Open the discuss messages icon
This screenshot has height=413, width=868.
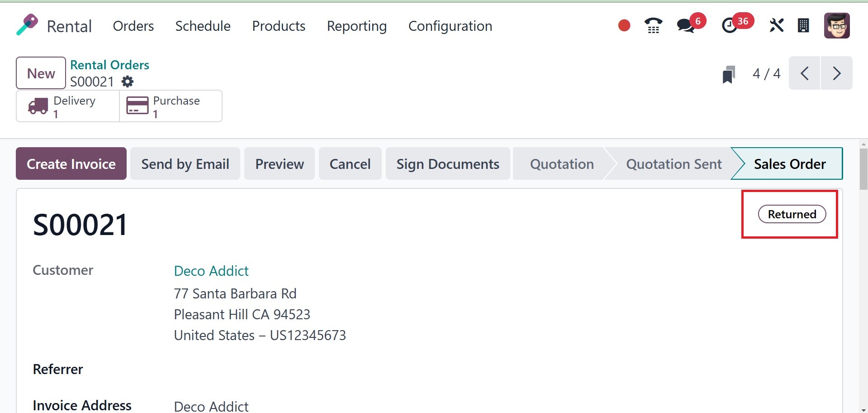point(686,25)
